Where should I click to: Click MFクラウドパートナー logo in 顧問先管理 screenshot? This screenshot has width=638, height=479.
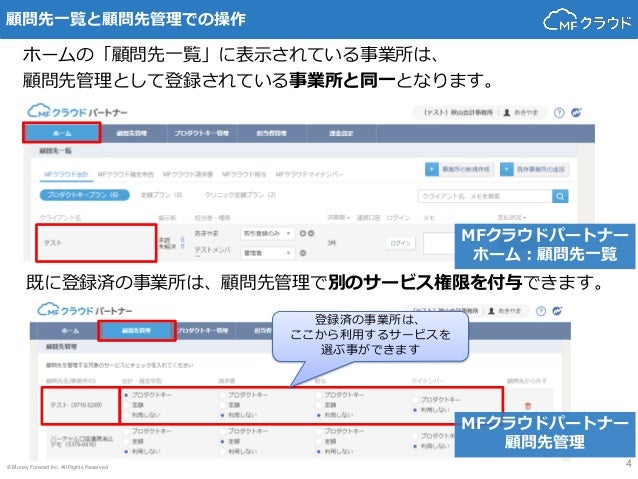85,310
